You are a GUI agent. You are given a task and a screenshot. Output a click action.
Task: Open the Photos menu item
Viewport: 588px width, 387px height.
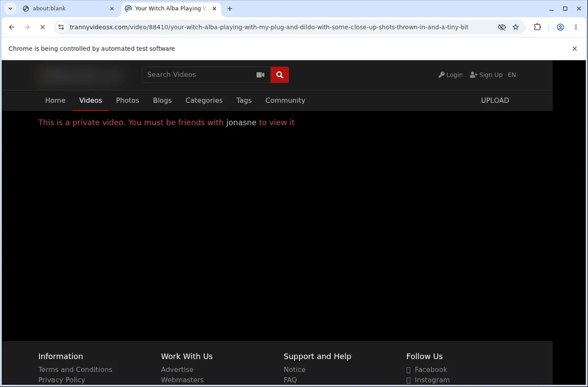pyautogui.click(x=127, y=100)
